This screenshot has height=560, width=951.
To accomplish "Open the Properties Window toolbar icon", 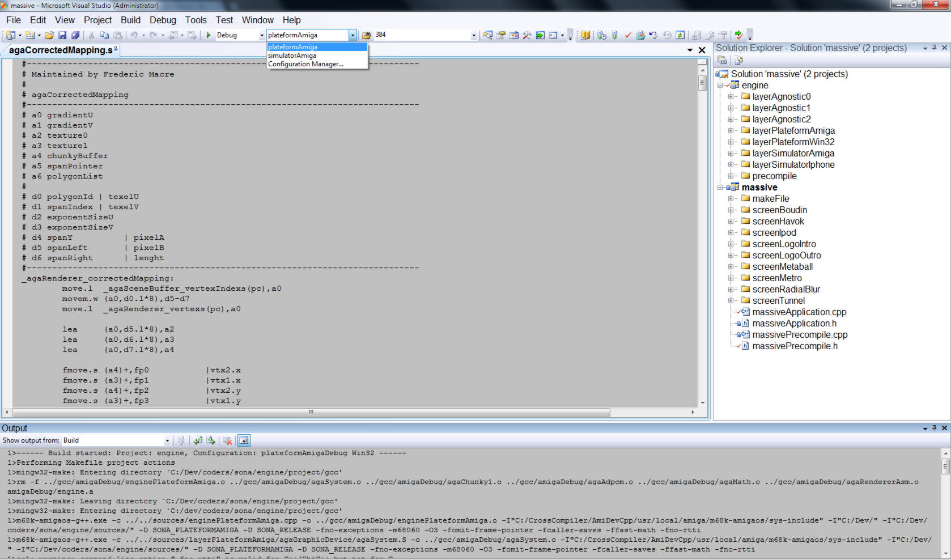I will [x=500, y=35].
